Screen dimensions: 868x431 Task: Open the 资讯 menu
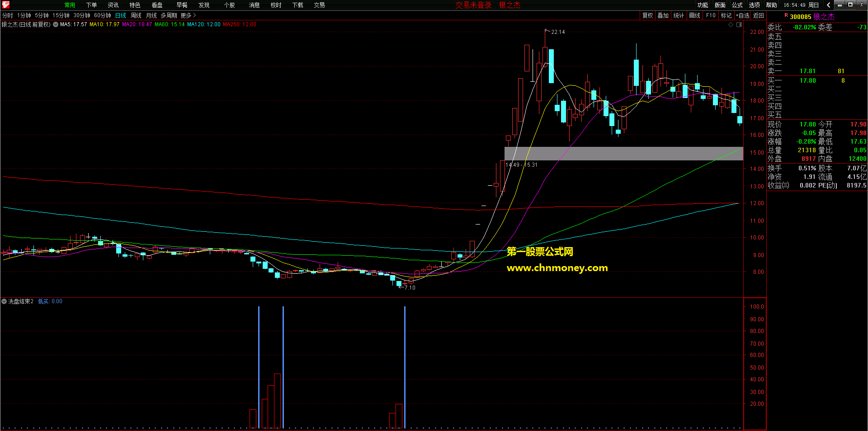click(x=113, y=5)
